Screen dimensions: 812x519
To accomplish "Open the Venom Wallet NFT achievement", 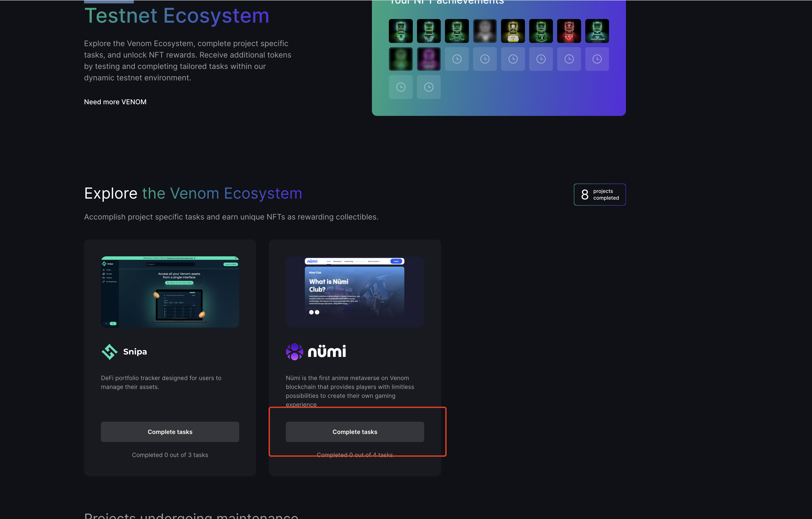I will [x=597, y=31].
